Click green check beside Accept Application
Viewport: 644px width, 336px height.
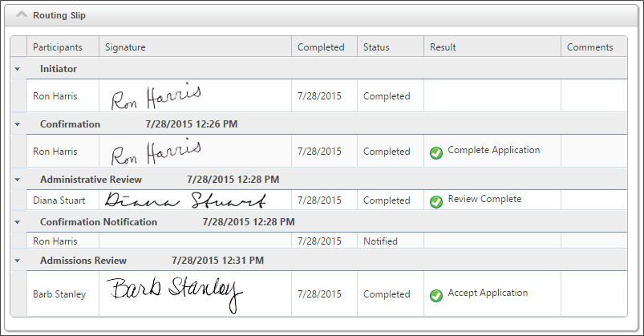pos(436,295)
